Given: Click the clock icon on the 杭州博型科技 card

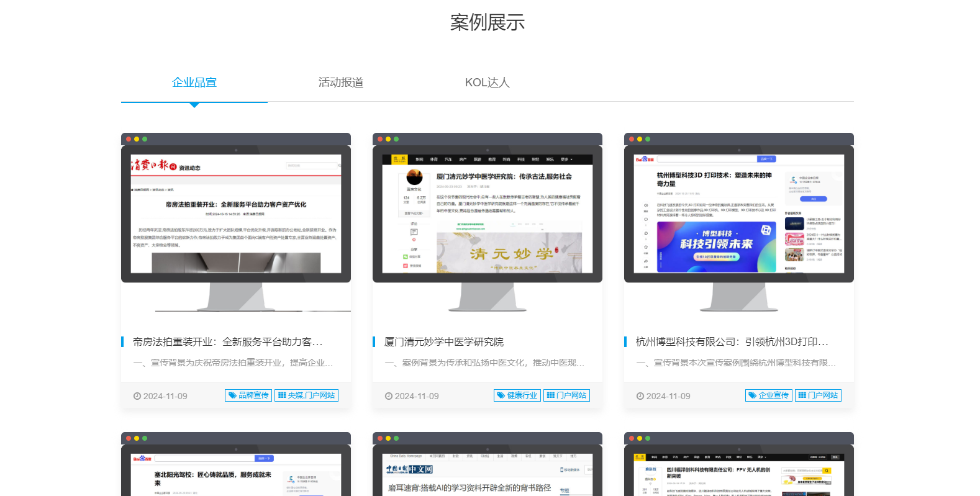Looking at the screenshot, I should coord(640,396).
